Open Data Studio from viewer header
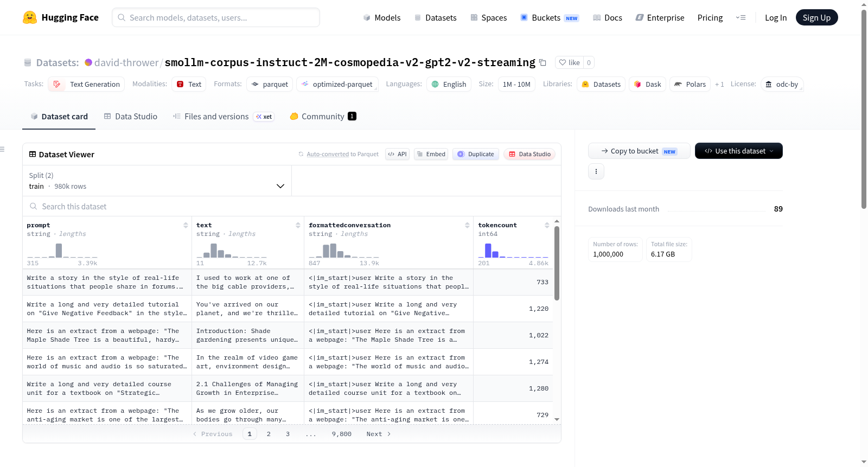 [x=529, y=154]
